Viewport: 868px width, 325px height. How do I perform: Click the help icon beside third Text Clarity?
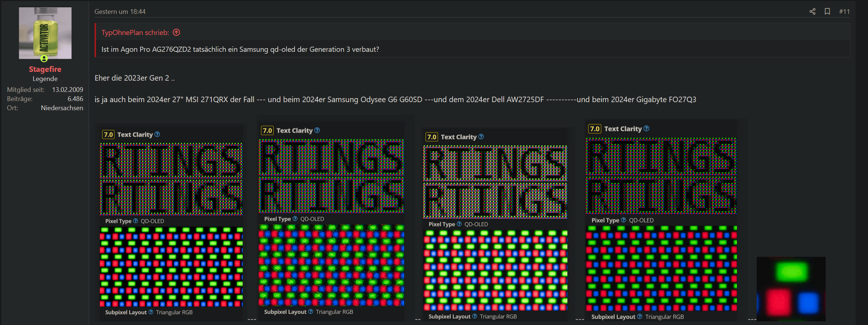(481, 137)
